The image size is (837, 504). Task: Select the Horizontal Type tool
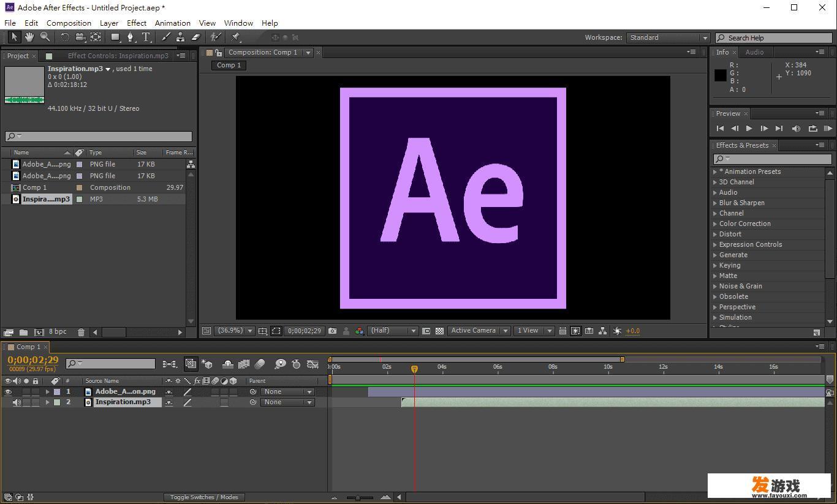(146, 37)
